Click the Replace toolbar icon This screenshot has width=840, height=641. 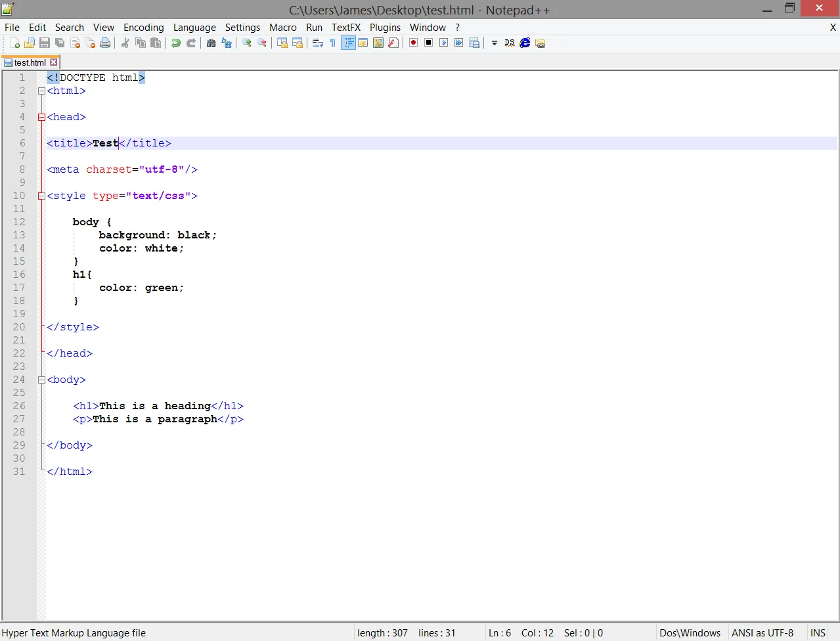click(227, 43)
